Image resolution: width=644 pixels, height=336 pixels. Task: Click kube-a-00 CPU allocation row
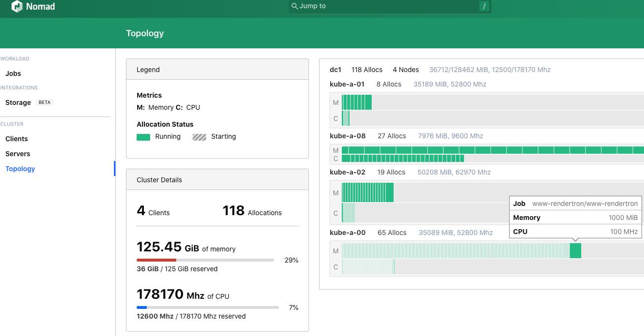click(x=493, y=267)
